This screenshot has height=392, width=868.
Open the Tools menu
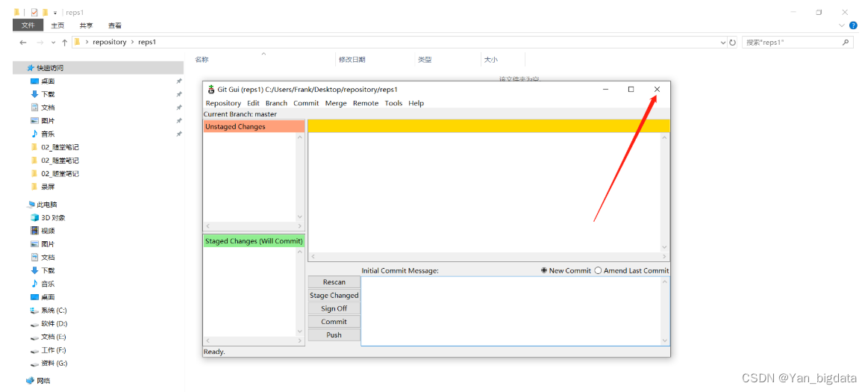click(393, 103)
